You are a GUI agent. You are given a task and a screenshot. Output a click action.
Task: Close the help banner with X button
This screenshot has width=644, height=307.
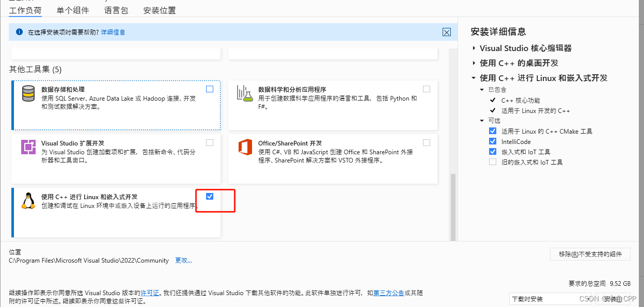pos(447,32)
